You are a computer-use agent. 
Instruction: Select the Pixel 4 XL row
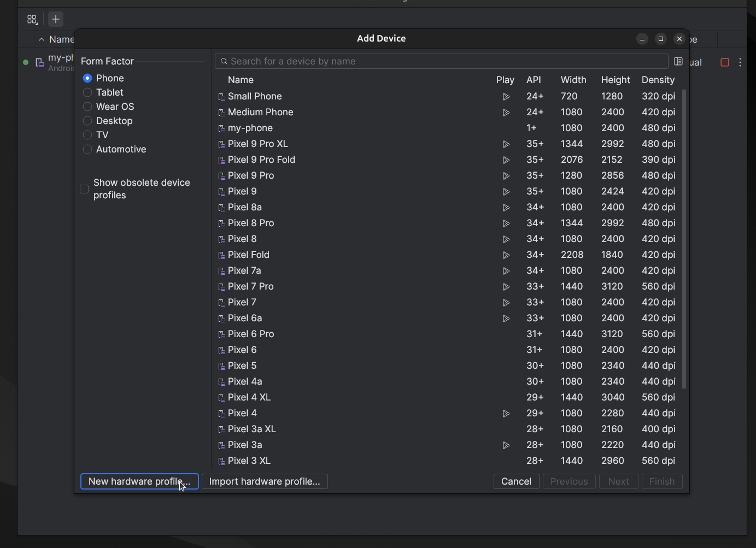448,397
